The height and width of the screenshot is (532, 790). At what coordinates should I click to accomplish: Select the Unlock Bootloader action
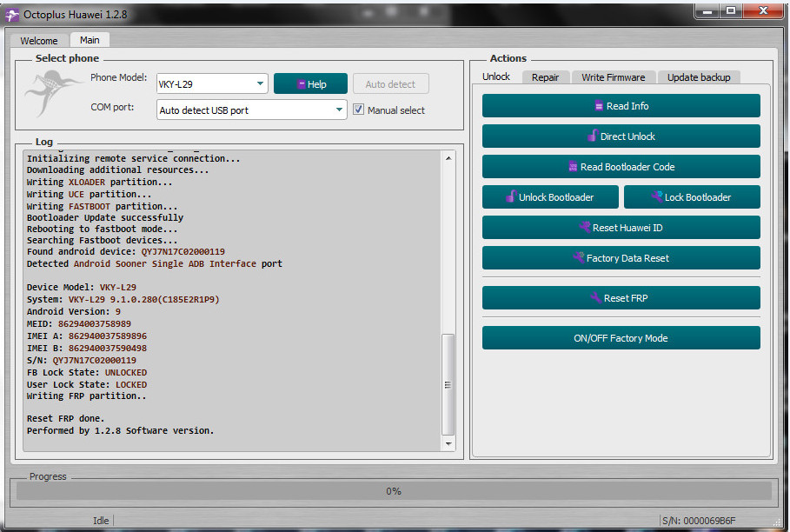click(x=549, y=197)
